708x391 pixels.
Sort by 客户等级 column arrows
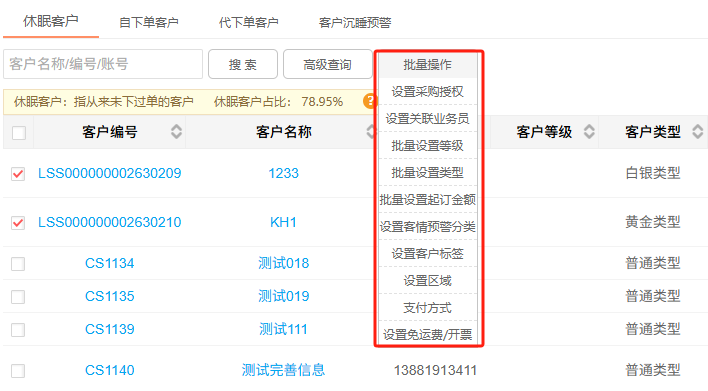coord(589,132)
